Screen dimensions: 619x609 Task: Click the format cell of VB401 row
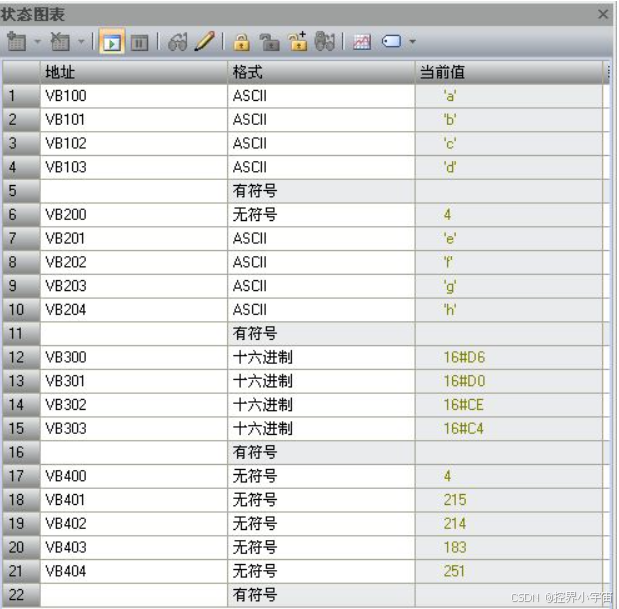click(321, 500)
